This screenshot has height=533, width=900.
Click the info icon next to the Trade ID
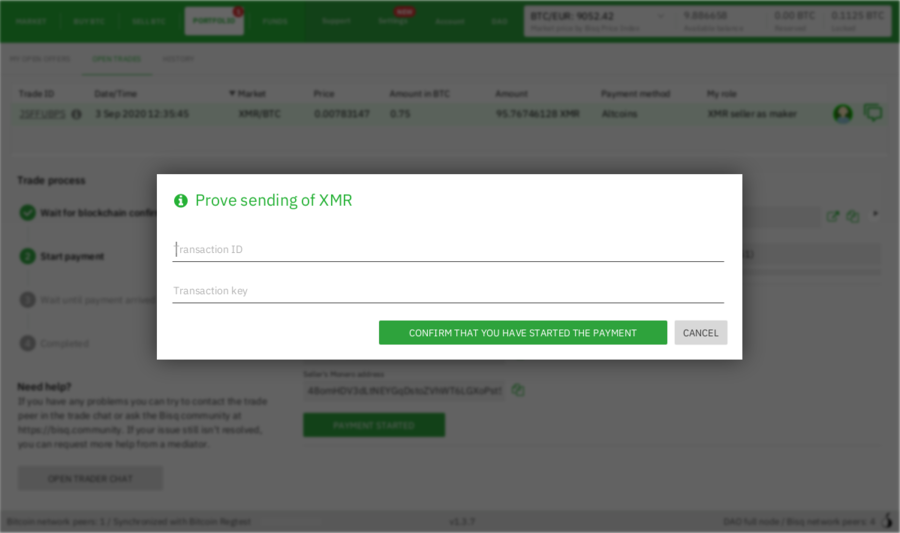[x=76, y=114]
